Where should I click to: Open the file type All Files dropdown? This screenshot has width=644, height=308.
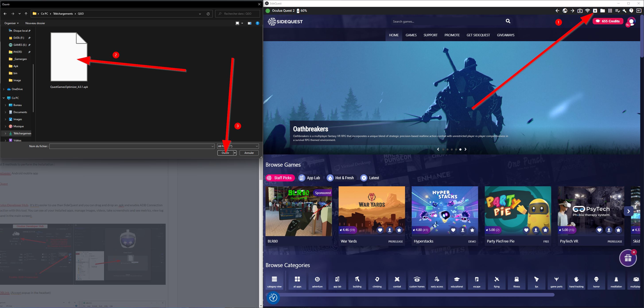point(238,146)
